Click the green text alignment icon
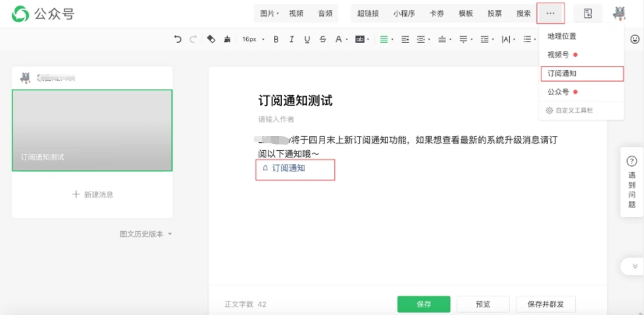This screenshot has width=644, height=315. (384, 40)
